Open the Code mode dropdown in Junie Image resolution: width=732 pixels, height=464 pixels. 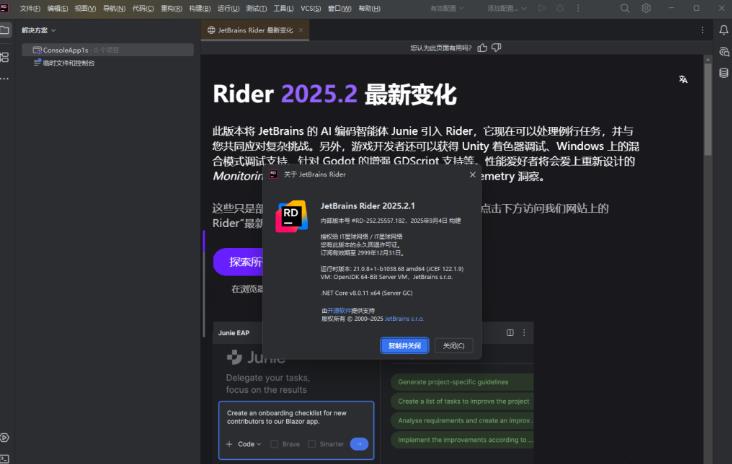[x=249, y=444]
